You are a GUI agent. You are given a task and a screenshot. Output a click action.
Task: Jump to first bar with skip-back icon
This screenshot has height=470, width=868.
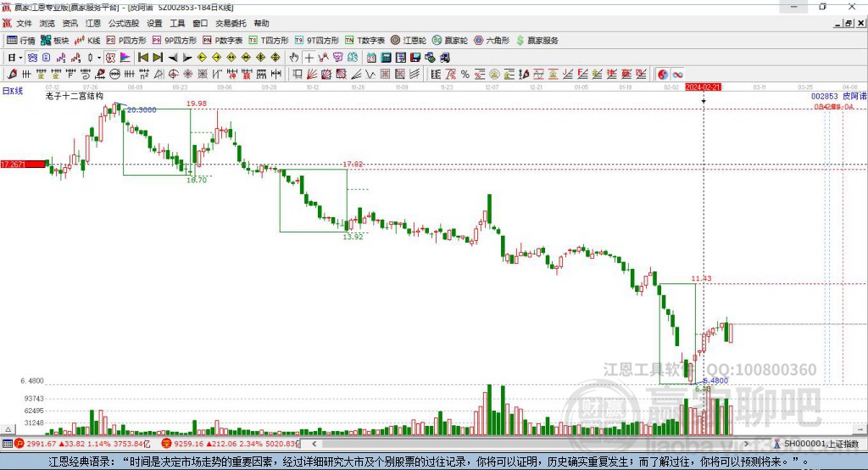142,58
